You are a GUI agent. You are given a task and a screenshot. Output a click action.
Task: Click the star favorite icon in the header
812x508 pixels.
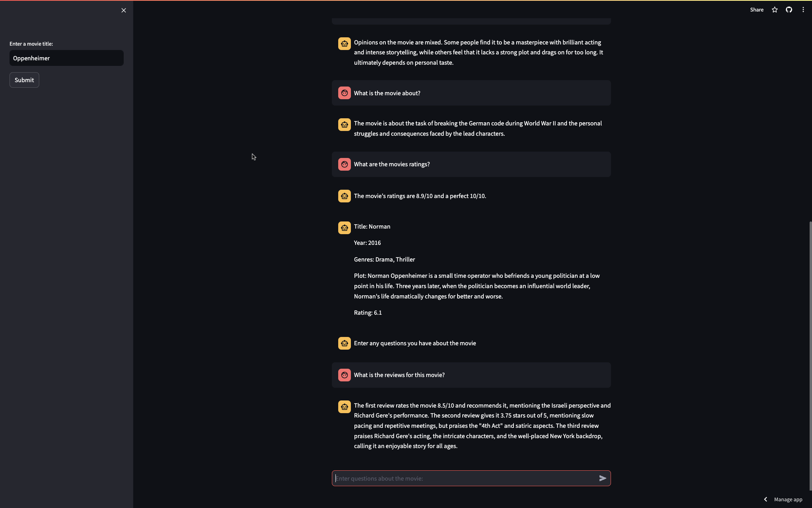(774, 10)
